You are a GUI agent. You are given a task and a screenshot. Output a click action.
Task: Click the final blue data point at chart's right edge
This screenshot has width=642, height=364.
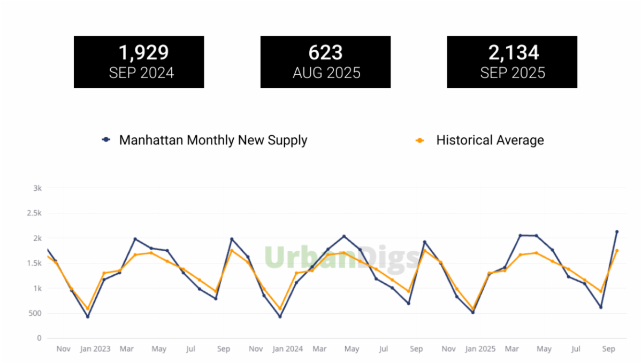[x=617, y=231]
